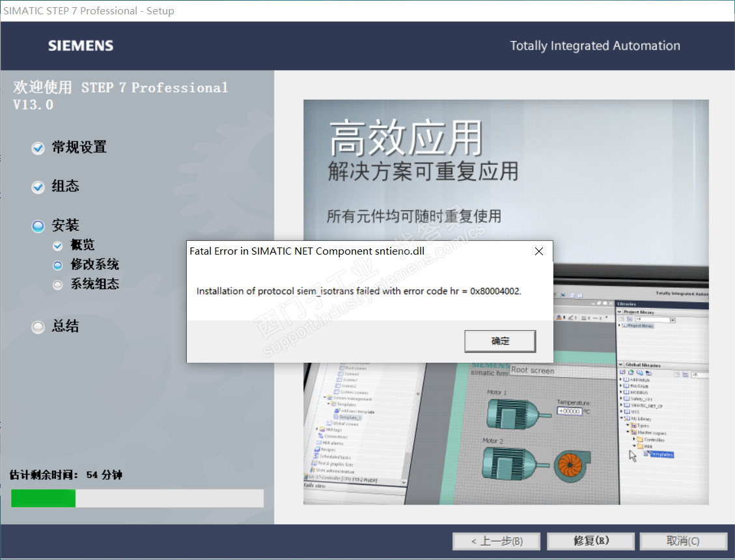Viewport: 735px width, 560px height.
Task: Click the 修复(R) repair button
Action: 590,541
